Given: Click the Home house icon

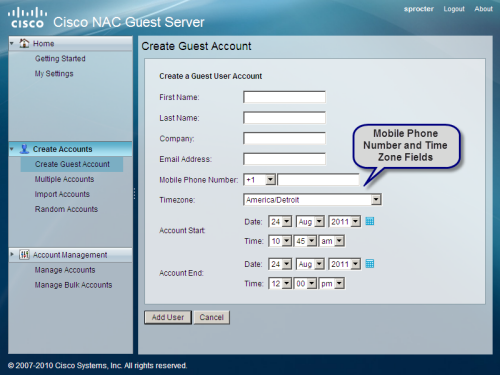Looking at the screenshot, I should (24, 43).
